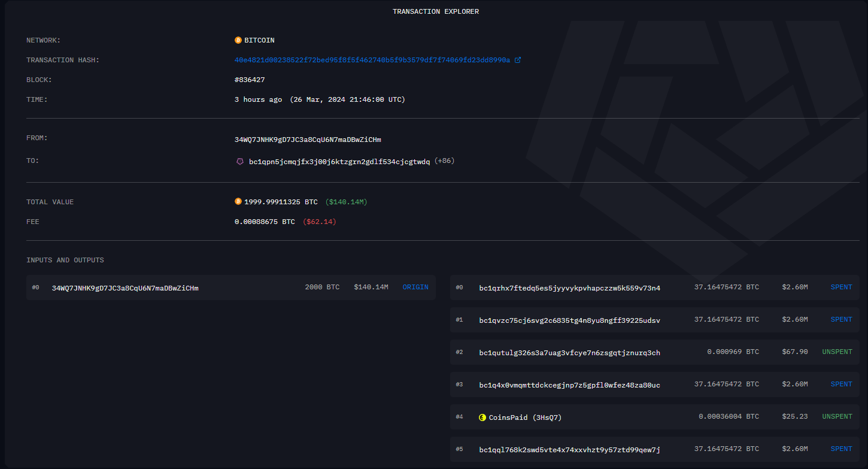Open the TO address bc1qpn5jcmqjfx3j00j6ktzgrn2gdlf534cjcgtwdq
This screenshot has height=469, width=868.
coord(339,162)
